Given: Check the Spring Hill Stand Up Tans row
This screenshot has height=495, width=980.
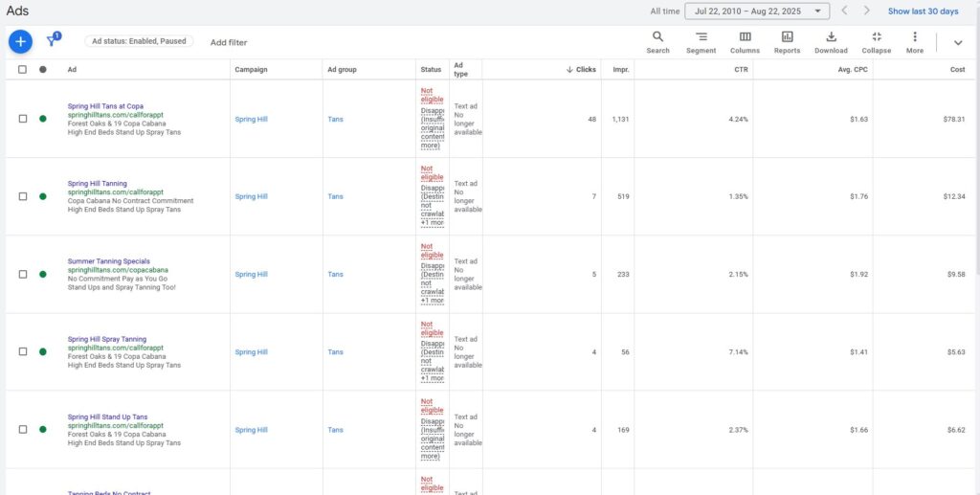Looking at the screenshot, I should point(23,429).
